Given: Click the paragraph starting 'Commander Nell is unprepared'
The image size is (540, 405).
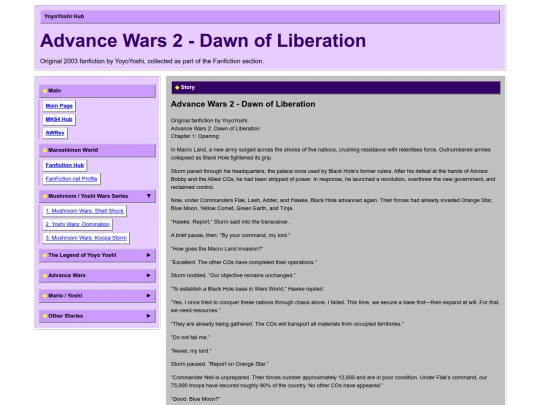Looking at the screenshot, I should [329, 381].
